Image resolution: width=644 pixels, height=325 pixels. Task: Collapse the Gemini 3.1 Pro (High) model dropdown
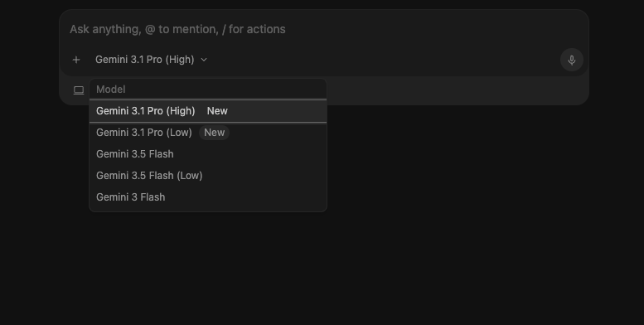click(151, 60)
